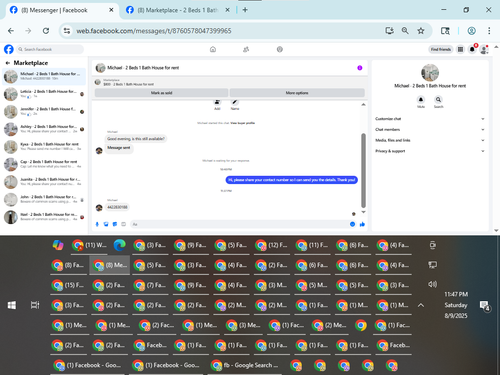The height and width of the screenshot is (375, 500).
Task: Click the sticker icon in composer
Action: (115, 224)
